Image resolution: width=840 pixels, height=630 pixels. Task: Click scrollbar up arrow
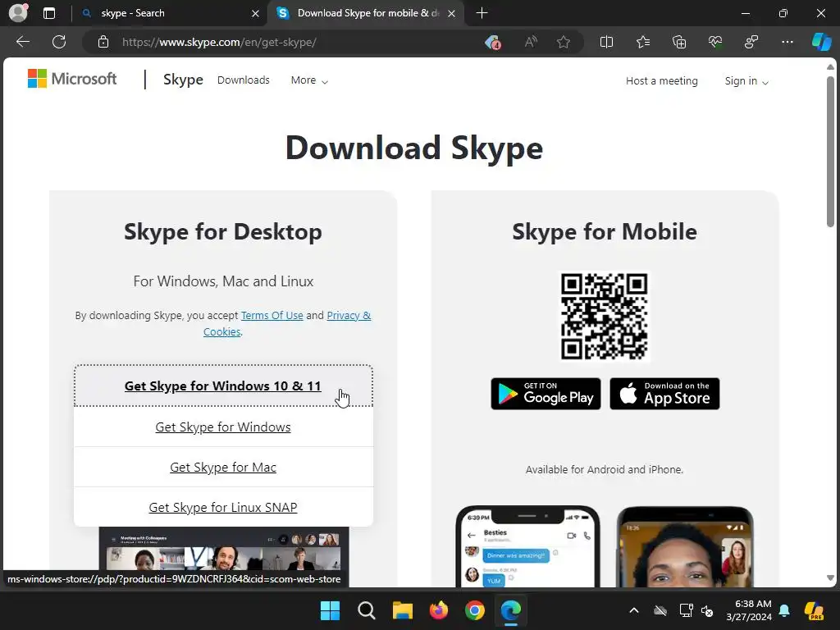pyautogui.click(x=830, y=67)
